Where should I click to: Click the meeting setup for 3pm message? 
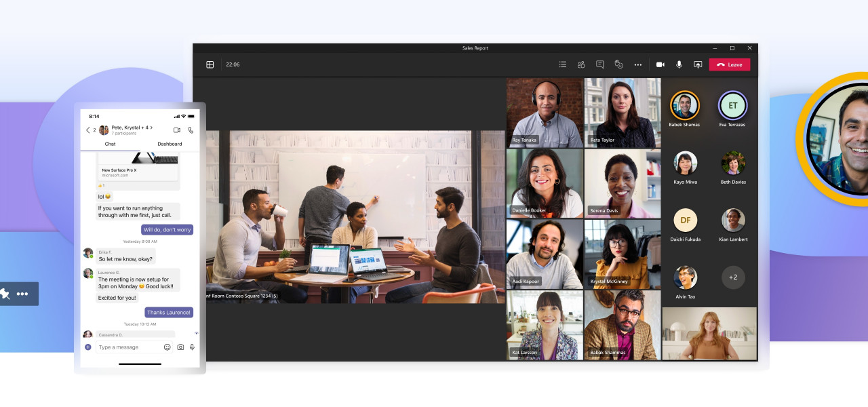tap(138, 279)
